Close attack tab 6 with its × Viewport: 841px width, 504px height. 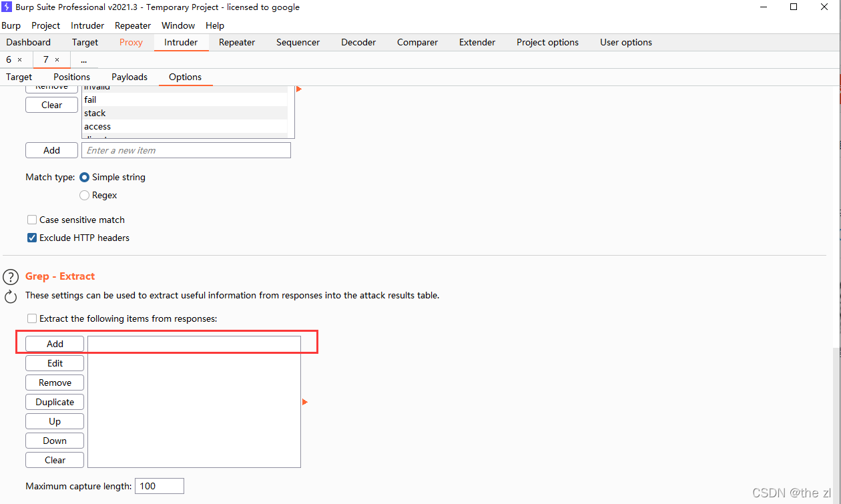[x=19, y=59]
